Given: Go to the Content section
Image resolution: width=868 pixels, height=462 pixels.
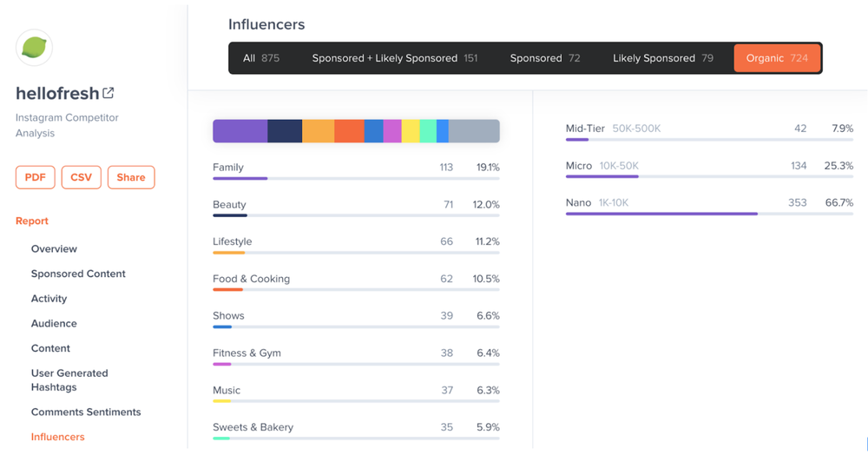Looking at the screenshot, I should 50,348.
